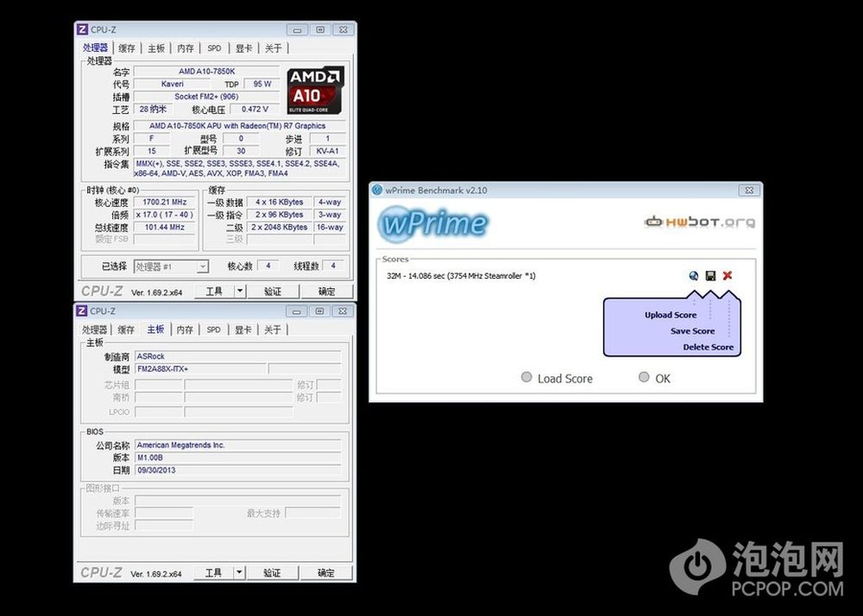Click the core voltage value 0.472 V
This screenshot has width=863, height=616.
point(255,110)
